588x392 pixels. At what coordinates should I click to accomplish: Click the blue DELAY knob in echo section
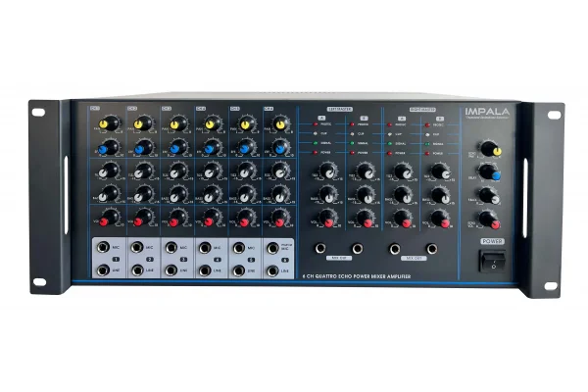point(490,172)
